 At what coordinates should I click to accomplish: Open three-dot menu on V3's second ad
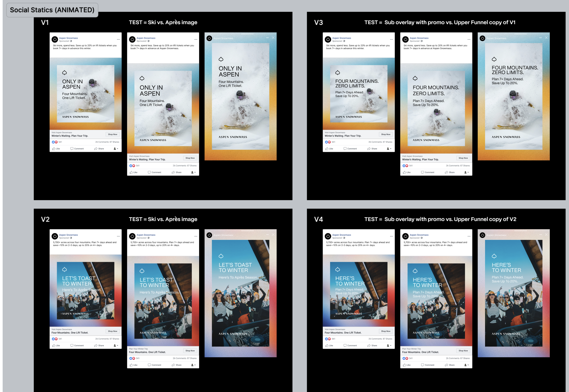coord(469,39)
